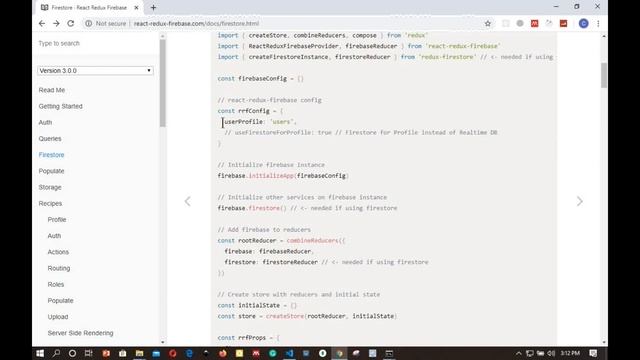640x360 pixels.
Task: Click the 3:12 PM clock
Action: (x=570, y=353)
